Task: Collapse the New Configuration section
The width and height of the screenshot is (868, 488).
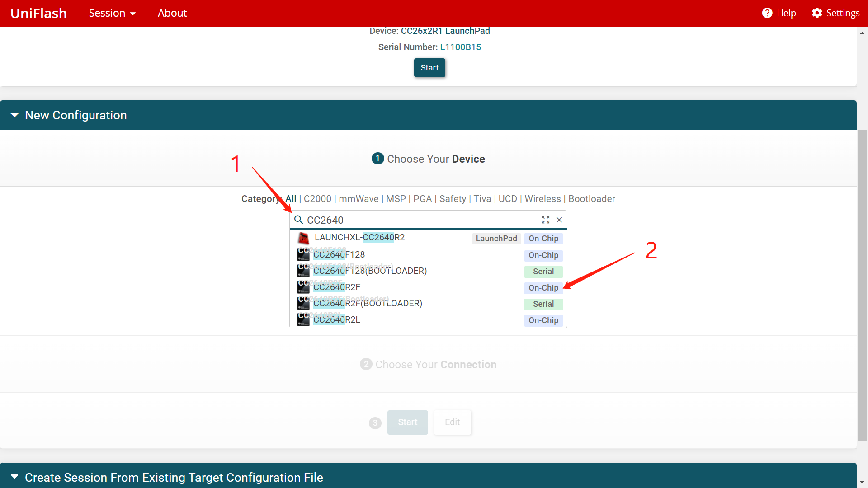Action: click(14, 115)
